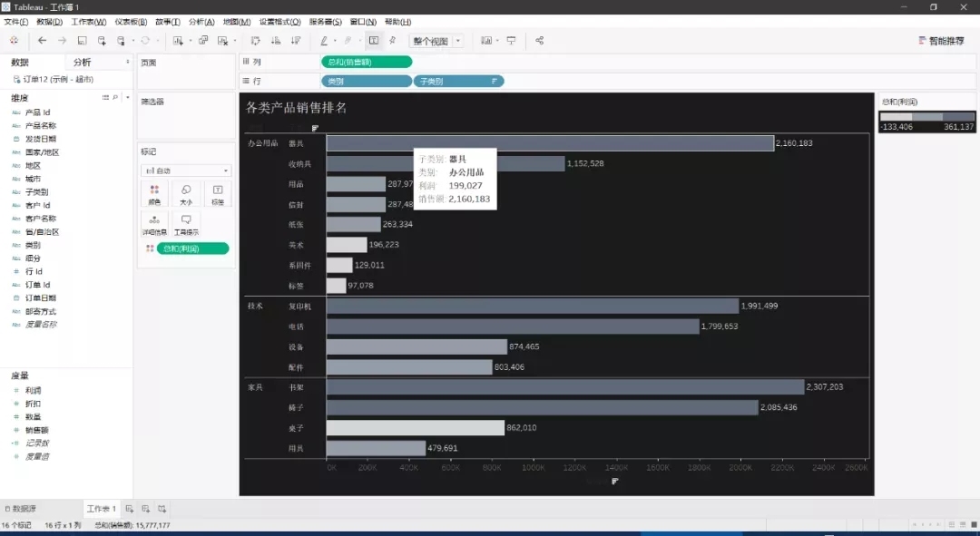The image size is (980, 536).
Task: Click the axis sort icon below chart
Action: [615, 481]
